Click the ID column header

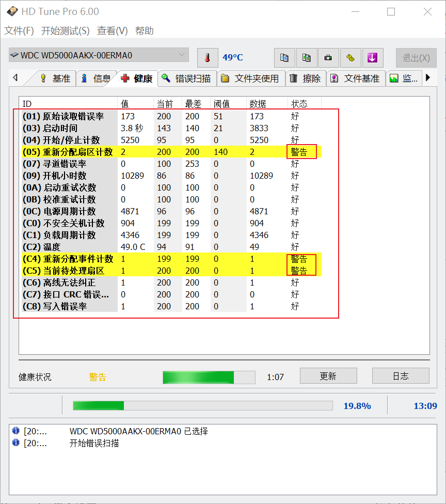68,104
